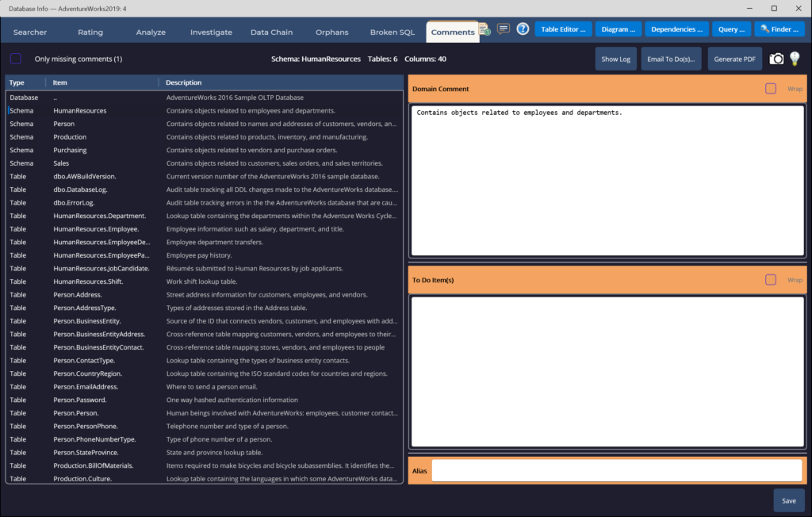Select the HumanResources.JobCandidate table row

[x=205, y=268]
